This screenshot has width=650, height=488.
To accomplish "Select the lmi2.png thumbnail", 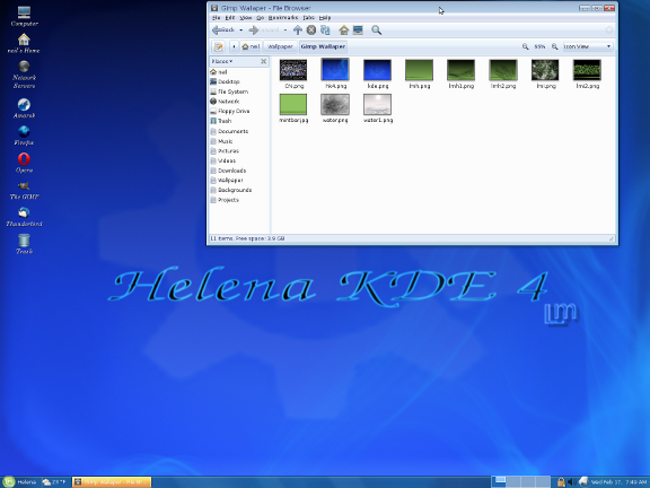I will coord(587,70).
